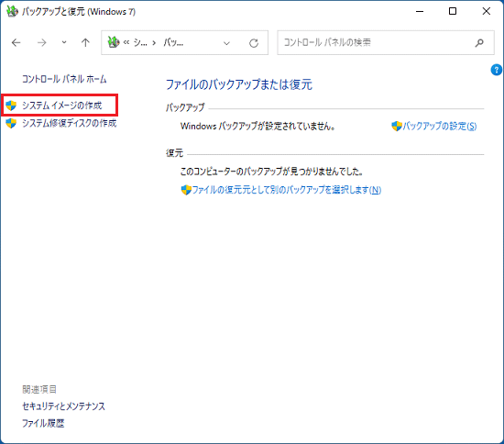
Task: Select text このコンピューターのバックアップが見つかりませんでした。
Action: pyautogui.click(x=271, y=172)
